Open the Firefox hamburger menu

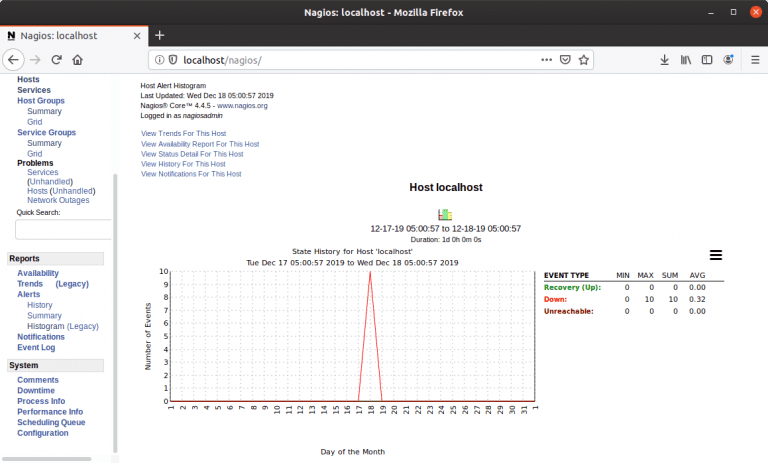tap(755, 60)
